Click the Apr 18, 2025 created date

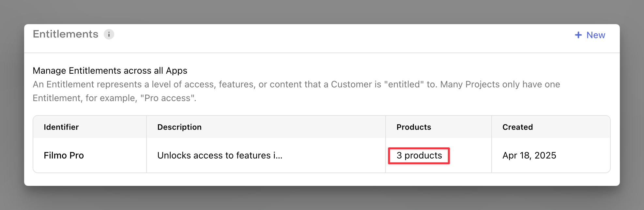529,156
